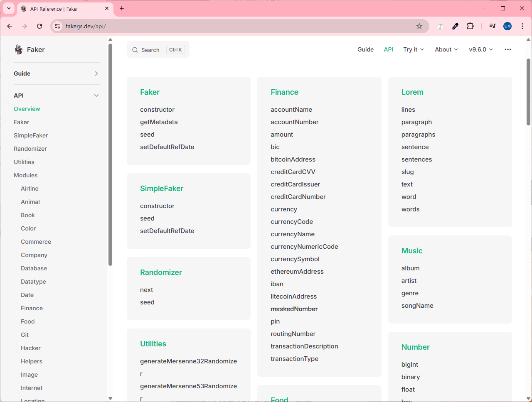Image resolution: width=532 pixels, height=402 pixels.
Task: Open the Chrome profile avatar
Action: pos(507,26)
